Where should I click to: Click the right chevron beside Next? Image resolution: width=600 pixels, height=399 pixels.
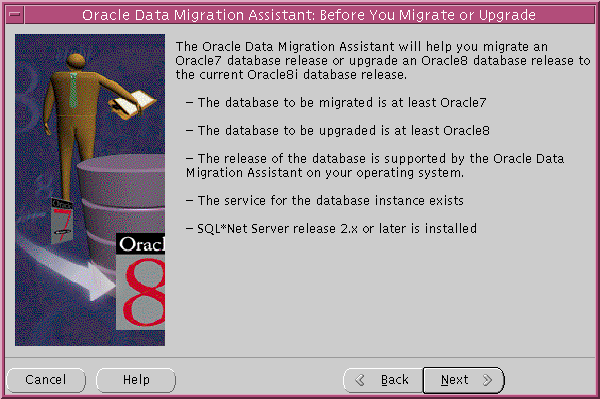(487, 380)
